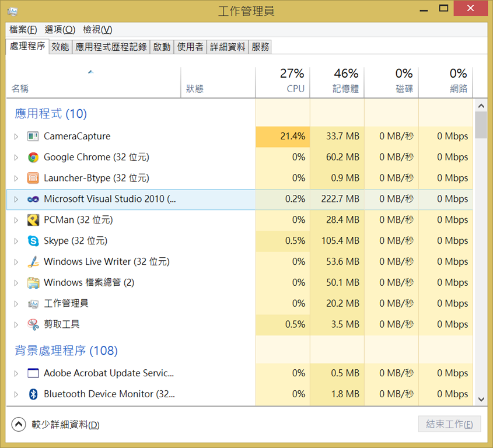The width and height of the screenshot is (493, 448).
Task: Click the CameraCapture app icon
Action: pos(33,136)
